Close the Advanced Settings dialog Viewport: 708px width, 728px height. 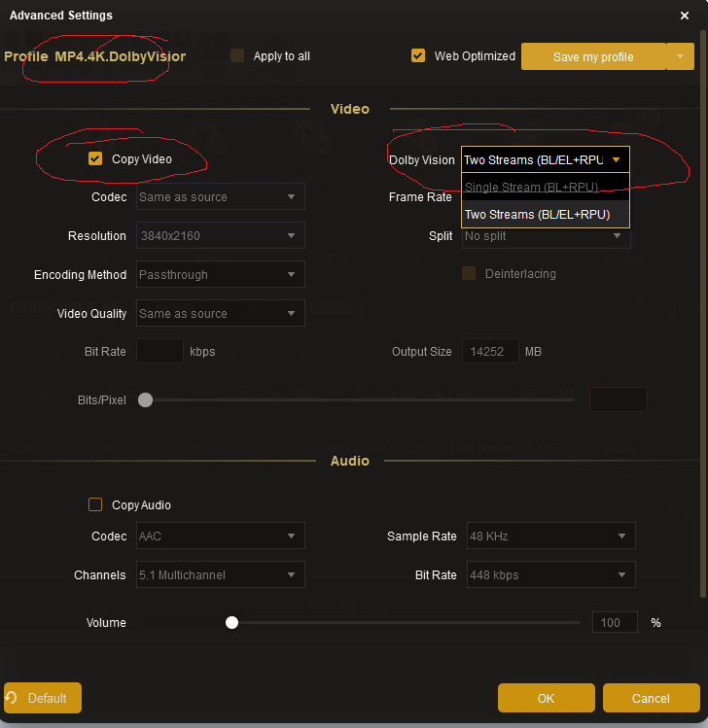tap(685, 16)
